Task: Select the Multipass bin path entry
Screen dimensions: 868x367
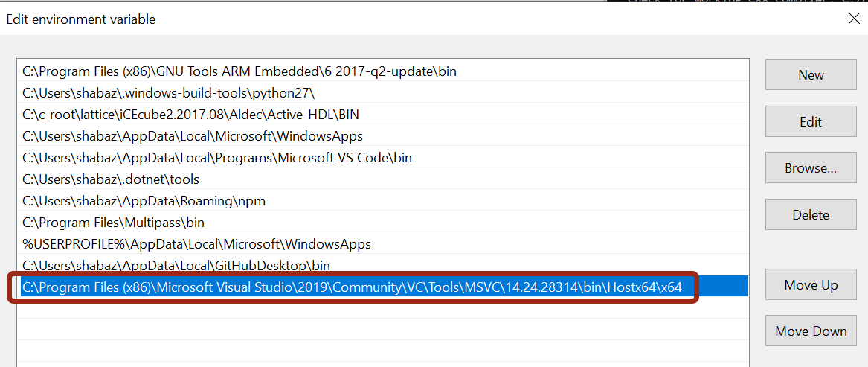Action: click(382, 223)
